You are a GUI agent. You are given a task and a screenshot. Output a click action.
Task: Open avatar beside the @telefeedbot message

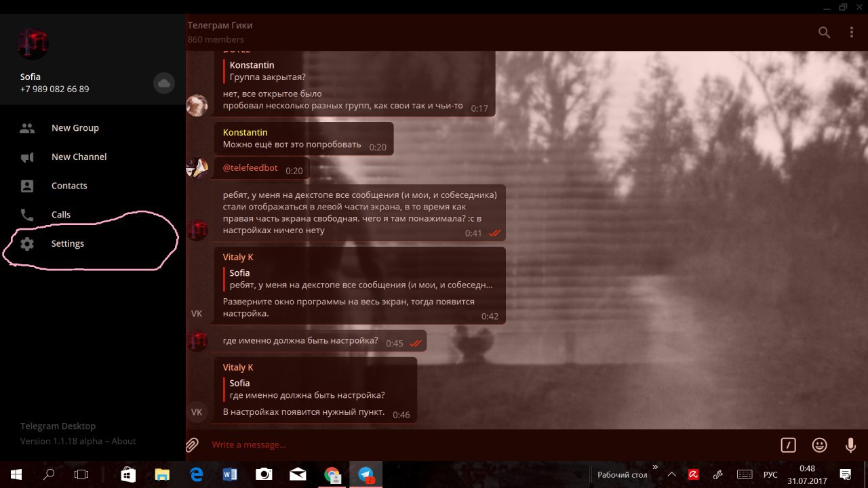(197, 167)
